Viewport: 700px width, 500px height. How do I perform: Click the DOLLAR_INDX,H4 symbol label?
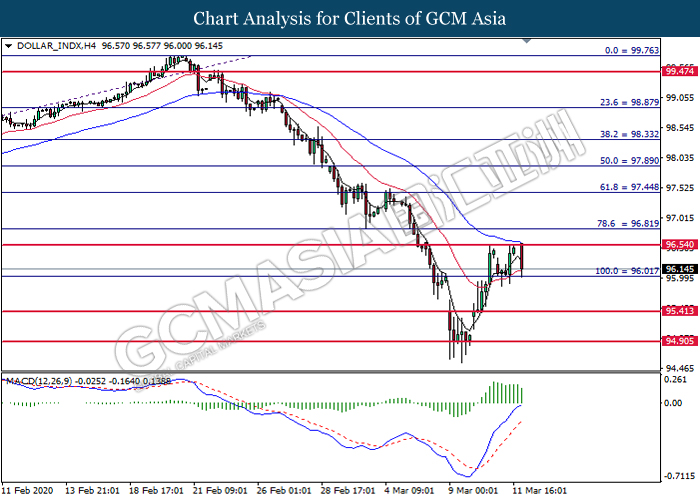coord(56,46)
